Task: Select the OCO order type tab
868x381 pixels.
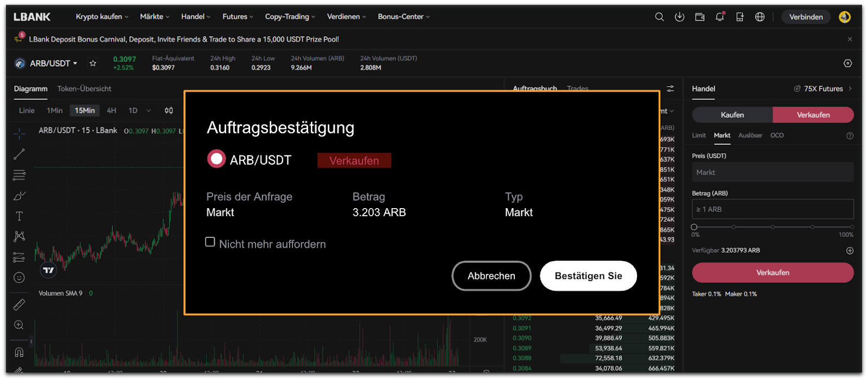Action: point(777,135)
